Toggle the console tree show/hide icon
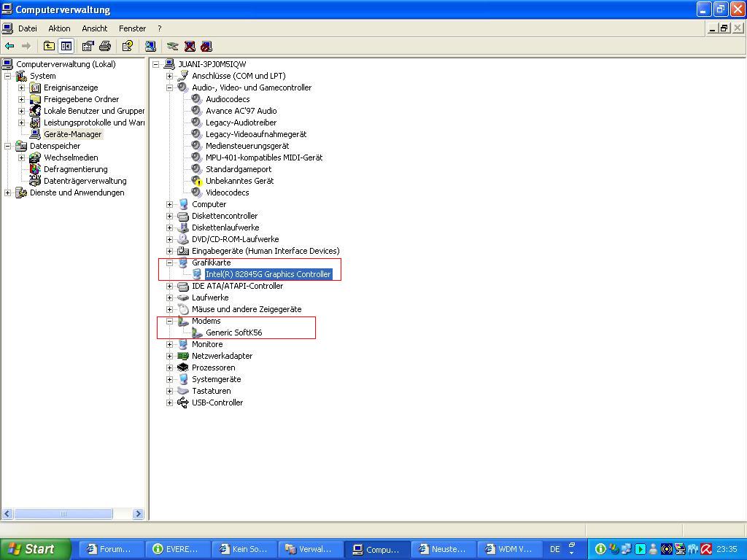747x560 pixels. 66,46
